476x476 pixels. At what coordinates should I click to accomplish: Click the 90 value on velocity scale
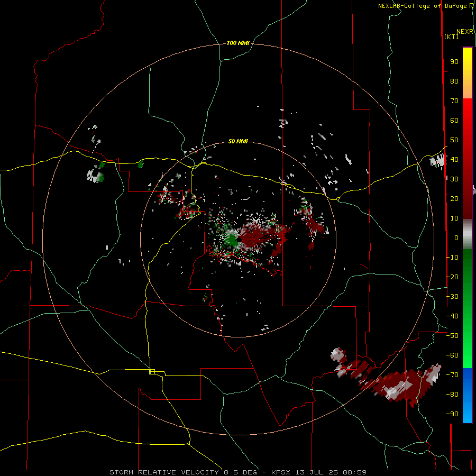[454, 62]
